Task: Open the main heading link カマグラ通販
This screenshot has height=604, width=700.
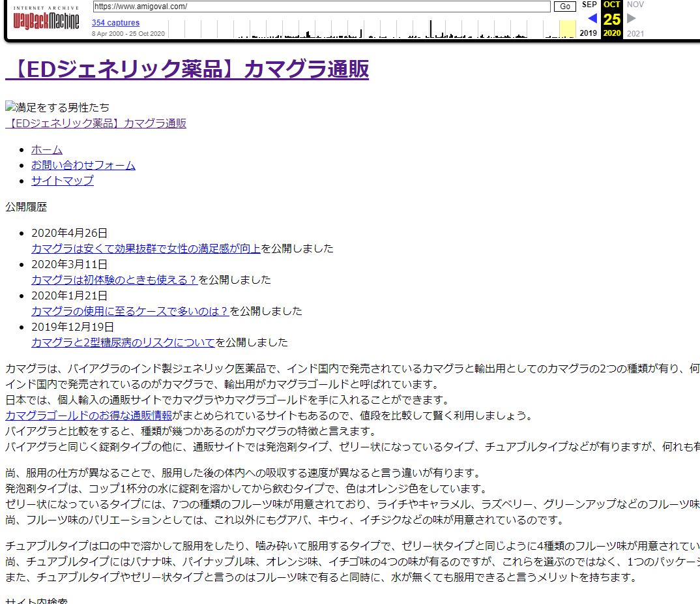Action: point(187,69)
